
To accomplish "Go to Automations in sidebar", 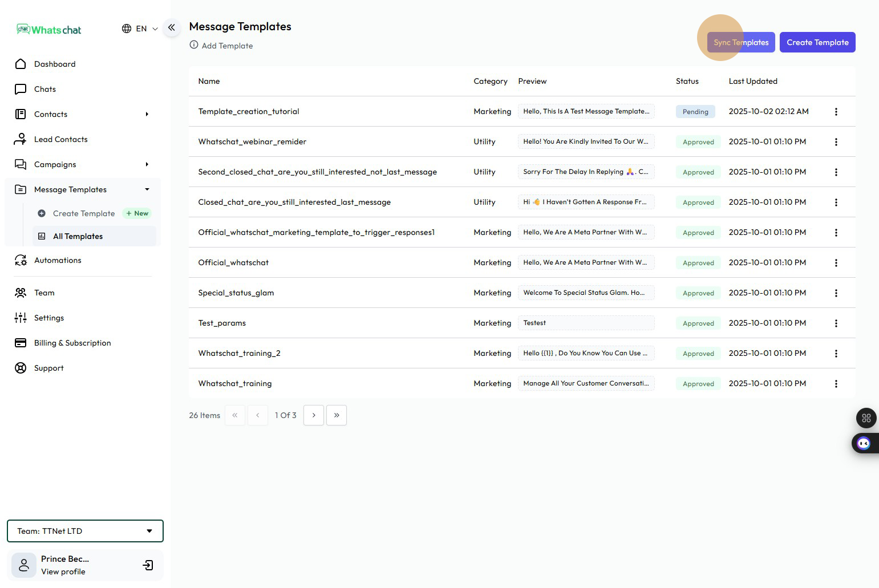I will tap(58, 260).
